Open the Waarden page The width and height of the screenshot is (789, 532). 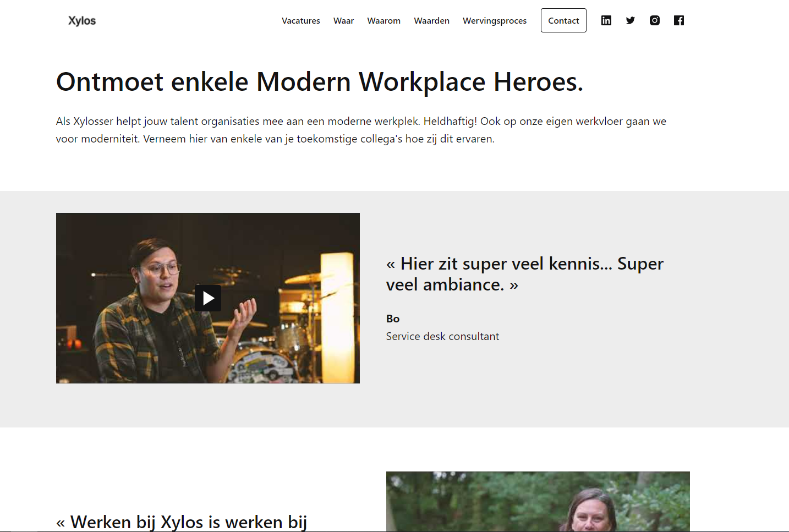click(x=431, y=20)
